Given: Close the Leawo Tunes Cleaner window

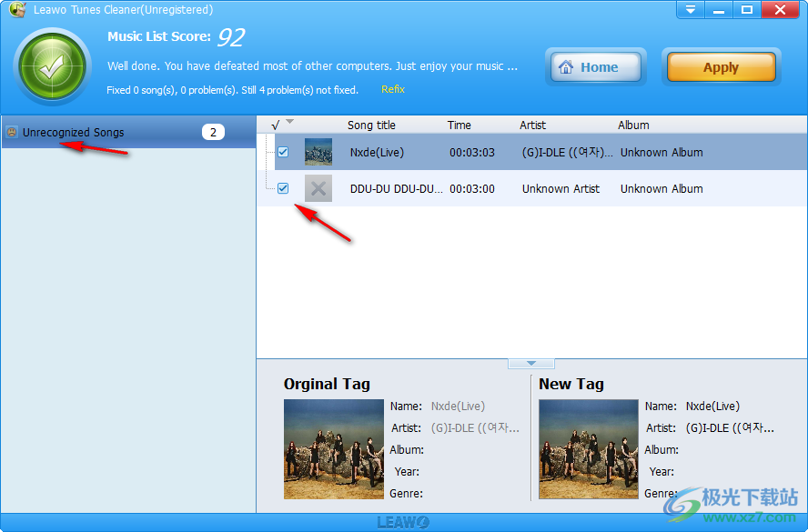Looking at the screenshot, I should (x=780, y=9).
